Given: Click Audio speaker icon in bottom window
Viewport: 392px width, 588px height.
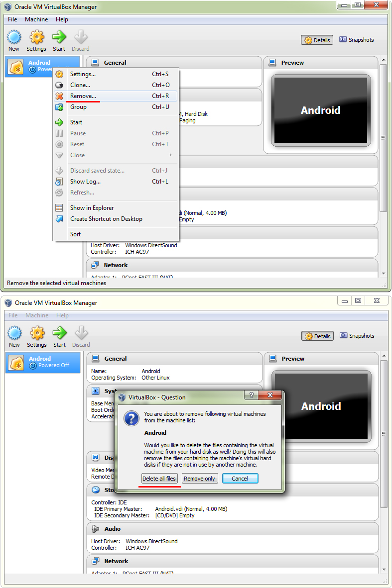Looking at the screenshot, I should (x=96, y=529).
